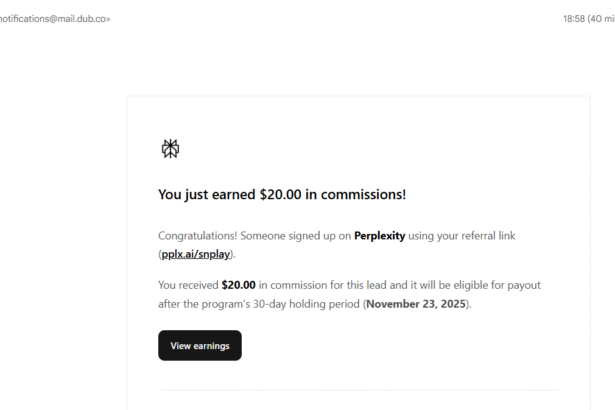Click the 18:58 email timestamp
The height and width of the screenshot is (410, 615).
(574, 19)
